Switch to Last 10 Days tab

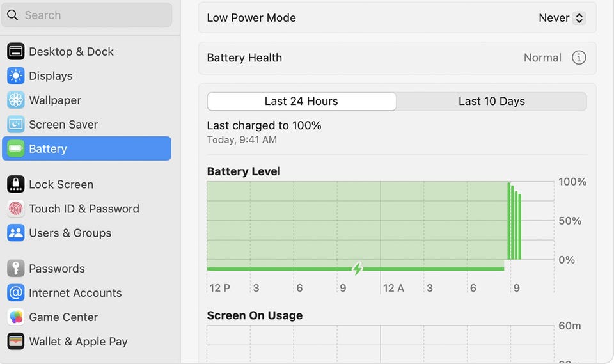pyautogui.click(x=491, y=101)
